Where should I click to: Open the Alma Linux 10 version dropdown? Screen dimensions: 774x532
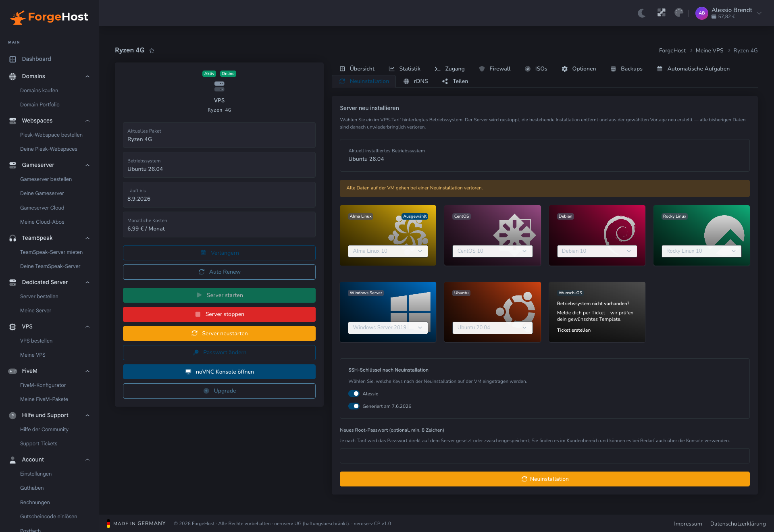click(x=388, y=251)
